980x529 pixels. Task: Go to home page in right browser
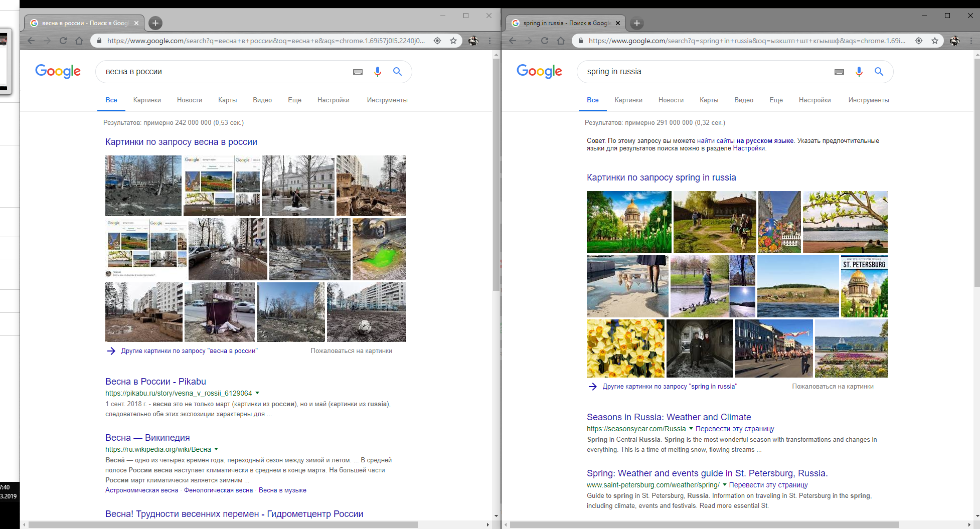(x=561, y=41)
